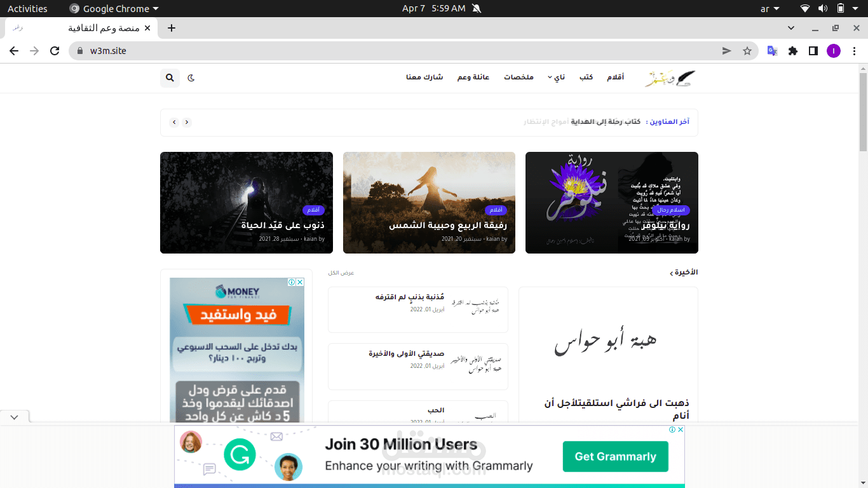Open a new tab with plus button
Screen dimensions: 868x488
click(x=171, y=28)
